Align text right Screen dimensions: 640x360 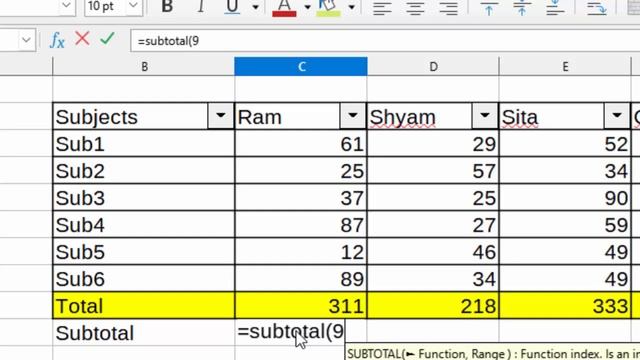pos(449,8)
